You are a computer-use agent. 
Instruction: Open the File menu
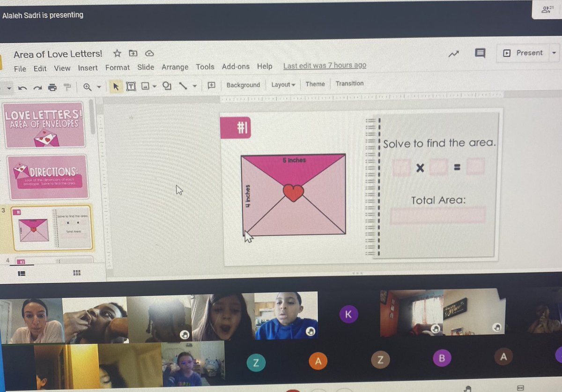[20, 69]
